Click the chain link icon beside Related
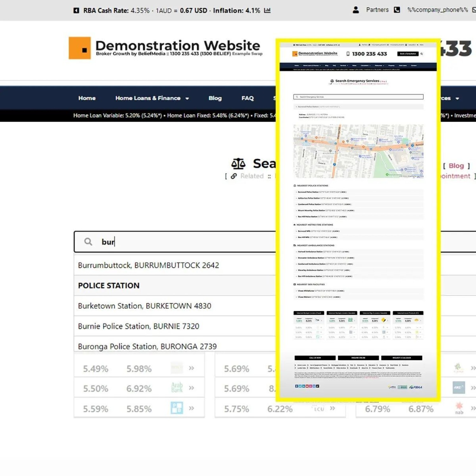This screenshot has width=476, height=476. coord(234,176)
